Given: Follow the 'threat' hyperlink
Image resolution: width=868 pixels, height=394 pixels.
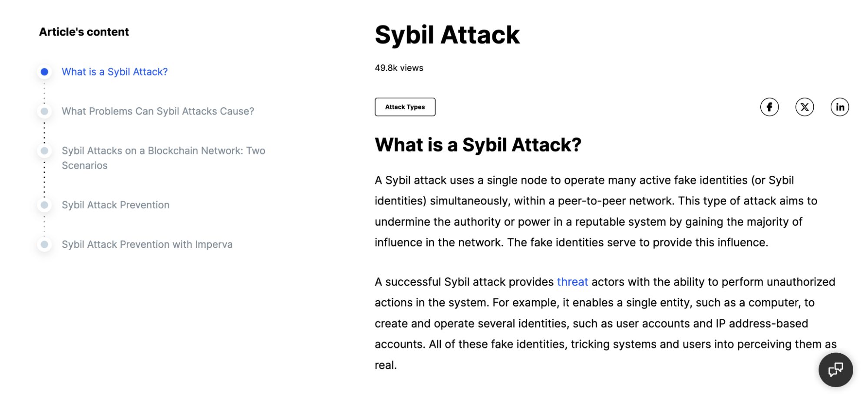Looking at the screenshot, I should click(572, 282).
